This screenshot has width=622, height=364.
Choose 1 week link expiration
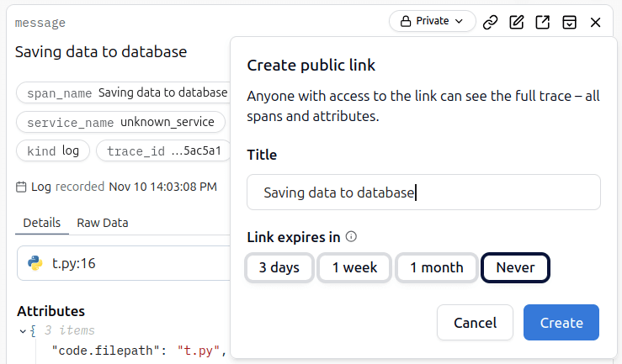[354, 267]
